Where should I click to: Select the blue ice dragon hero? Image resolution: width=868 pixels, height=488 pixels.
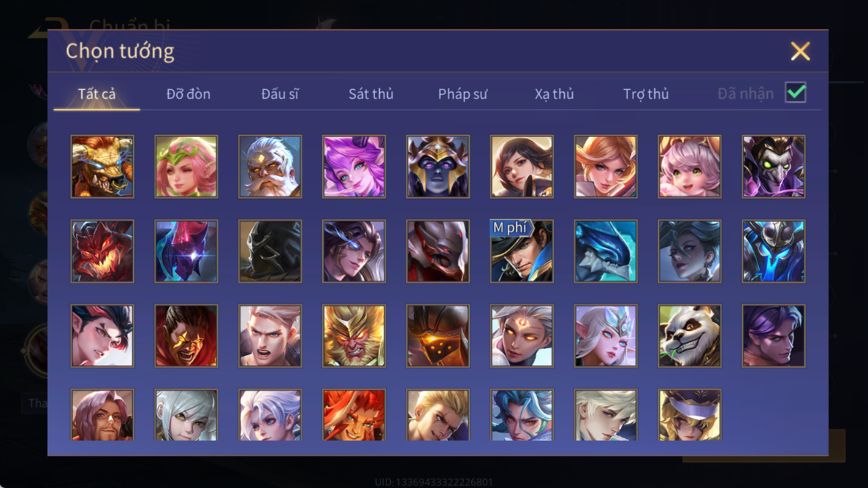(x=605, y=251)
